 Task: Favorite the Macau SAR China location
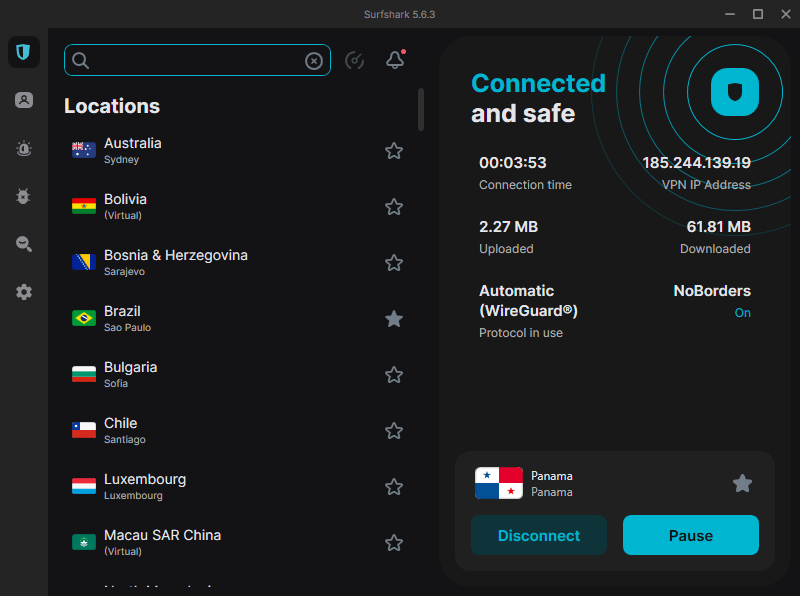coord(394,543)
